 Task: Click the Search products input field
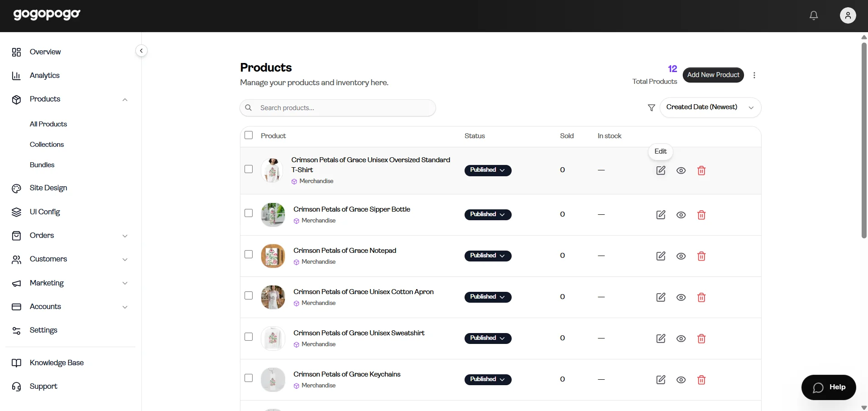(x=338, y=108)
